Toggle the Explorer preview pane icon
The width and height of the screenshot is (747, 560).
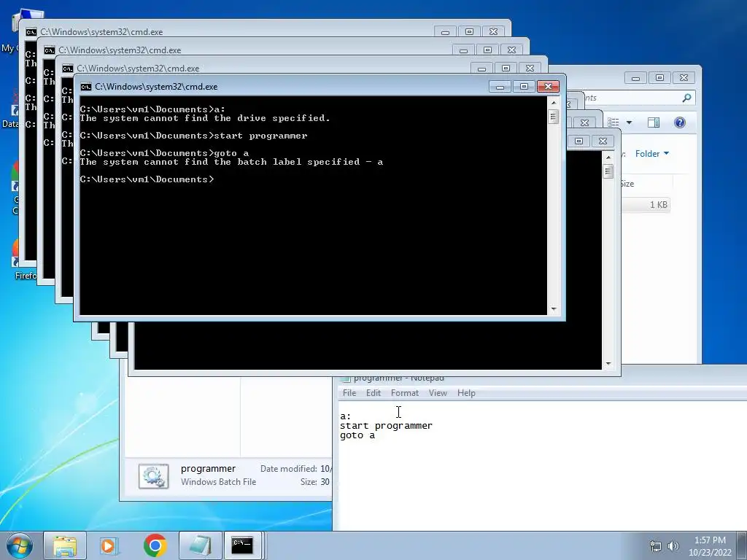(653, 122)
